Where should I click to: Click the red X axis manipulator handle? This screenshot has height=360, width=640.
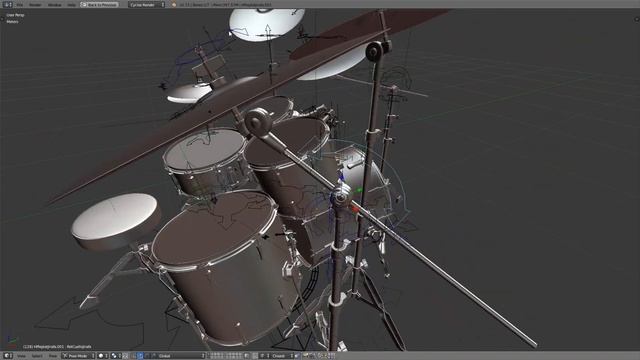(x=355, y=209)
